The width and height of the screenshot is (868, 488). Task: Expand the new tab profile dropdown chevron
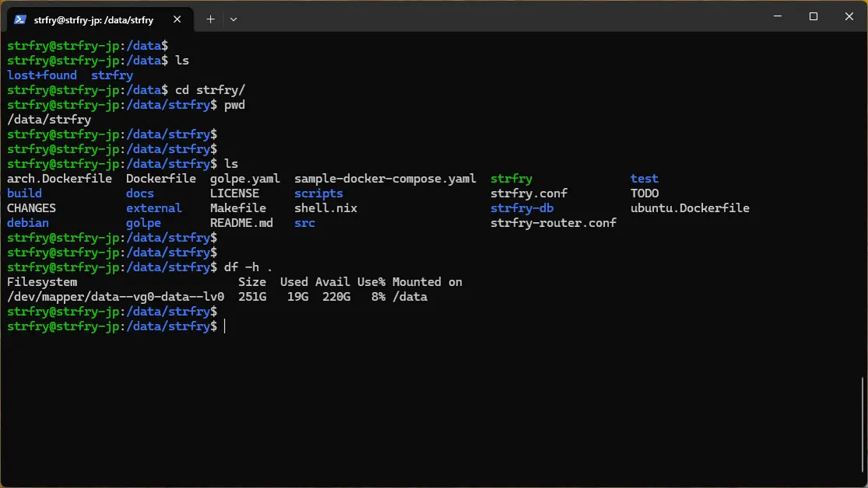pos(233,19)
